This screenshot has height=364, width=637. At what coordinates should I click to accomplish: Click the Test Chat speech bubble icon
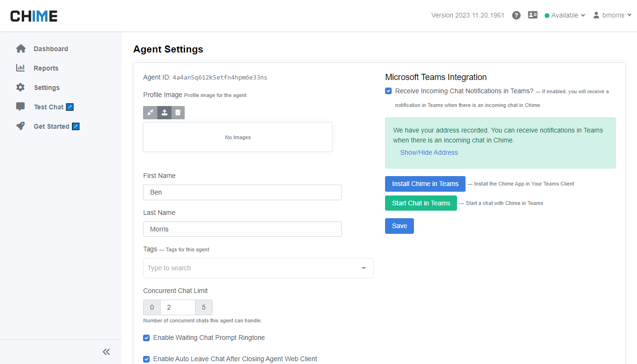(x=20, y=107)
